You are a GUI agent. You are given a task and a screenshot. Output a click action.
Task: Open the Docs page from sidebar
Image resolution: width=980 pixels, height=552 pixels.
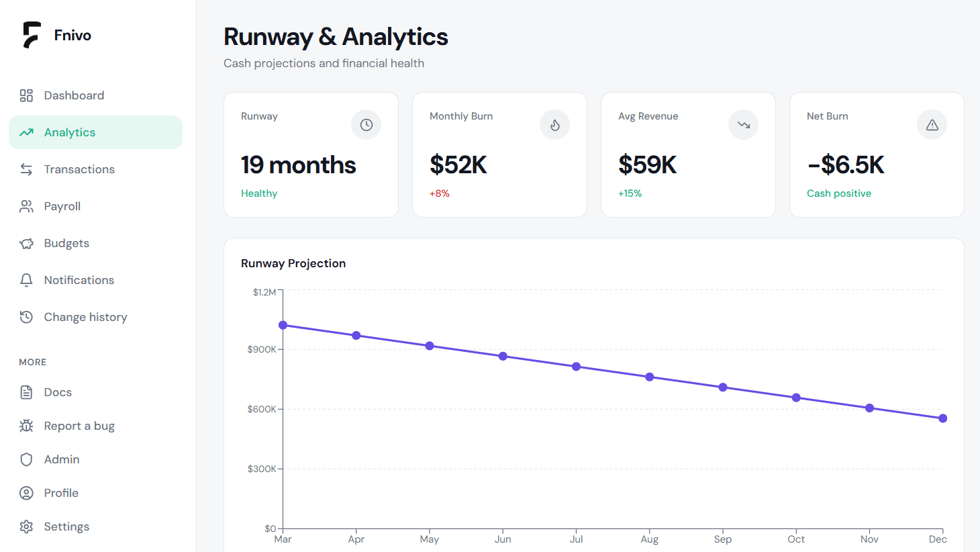(58, 392)
